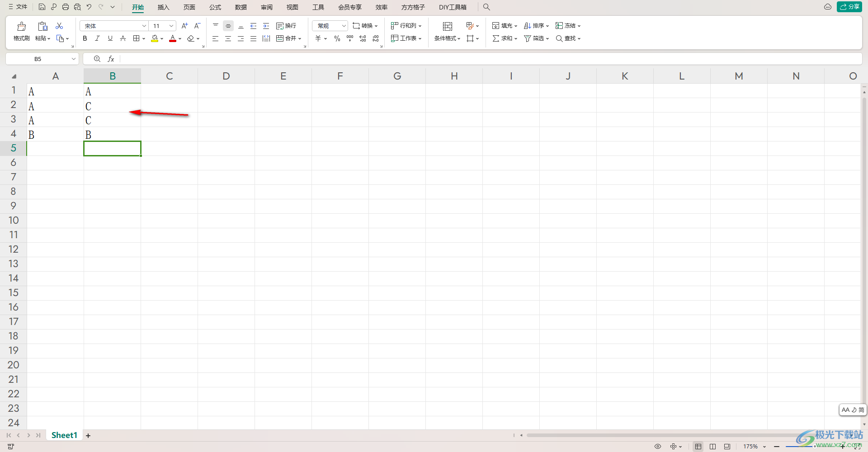The width and height of the screenshot is (868, 452).
Task: Open the insert function fx button
Action: (111, 59)
